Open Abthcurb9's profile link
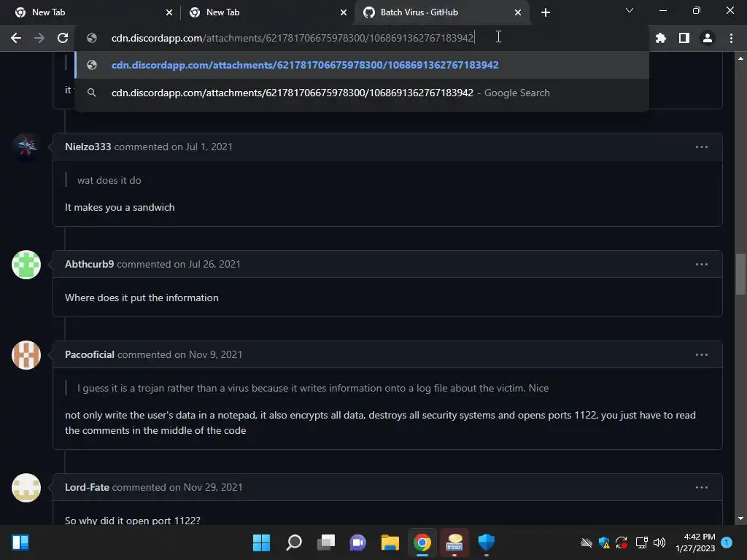This screenshot has width=747, height=560. [89, 264]
